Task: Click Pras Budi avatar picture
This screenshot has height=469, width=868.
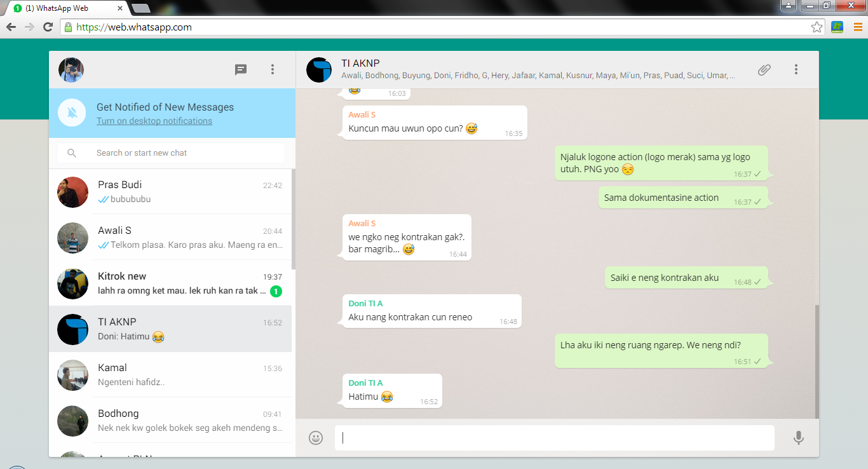Action: pyautogui.click(x=72, y=192)
